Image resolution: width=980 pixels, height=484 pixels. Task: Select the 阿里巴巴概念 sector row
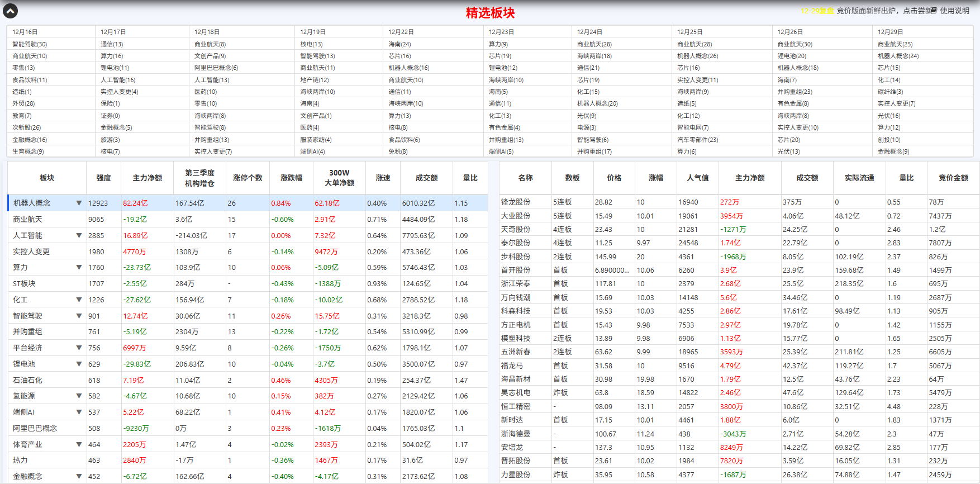[248, 429]
